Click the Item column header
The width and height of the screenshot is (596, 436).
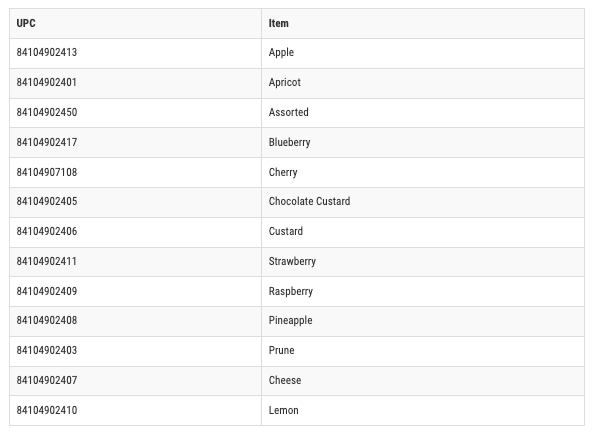point(423,24)
